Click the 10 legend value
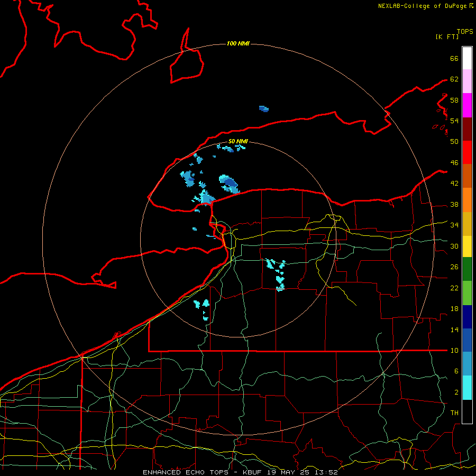 click(454, 350)
